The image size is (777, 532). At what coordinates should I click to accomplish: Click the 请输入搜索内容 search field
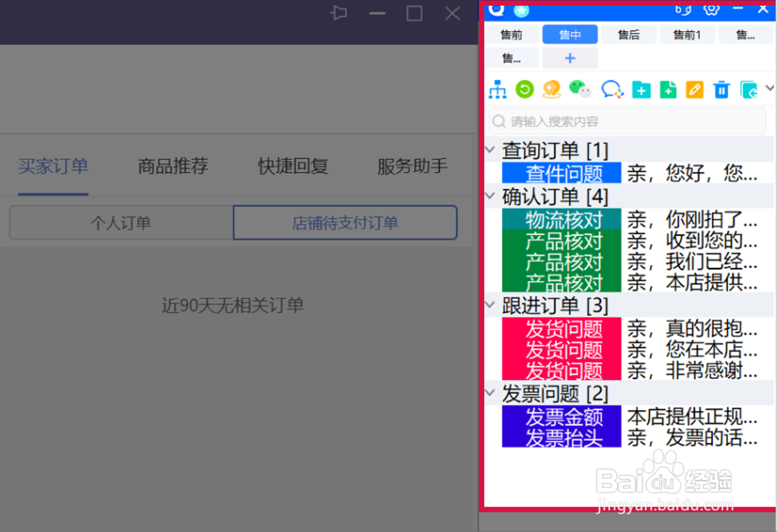627,121
